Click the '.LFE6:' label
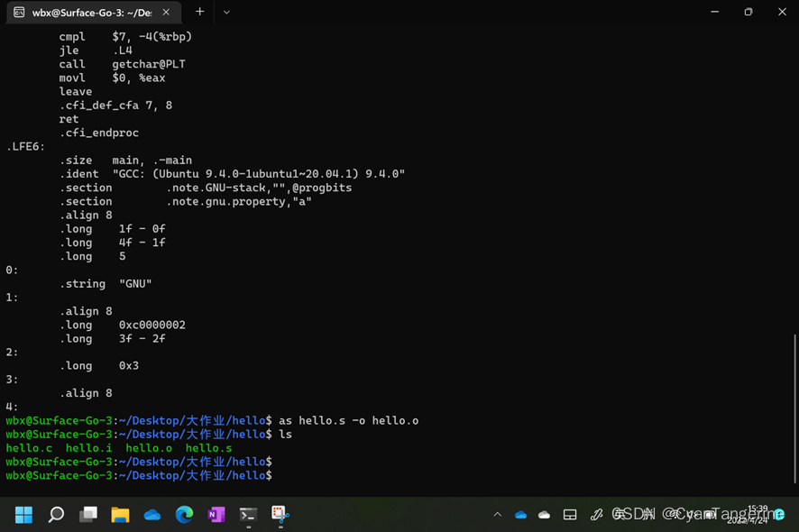 point(25,147)
